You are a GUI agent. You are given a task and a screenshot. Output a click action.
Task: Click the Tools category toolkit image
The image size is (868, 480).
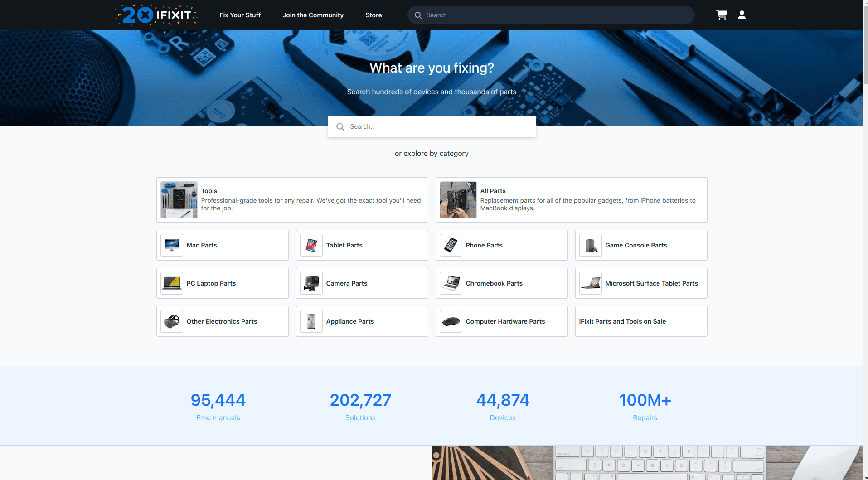pos(179,200)
